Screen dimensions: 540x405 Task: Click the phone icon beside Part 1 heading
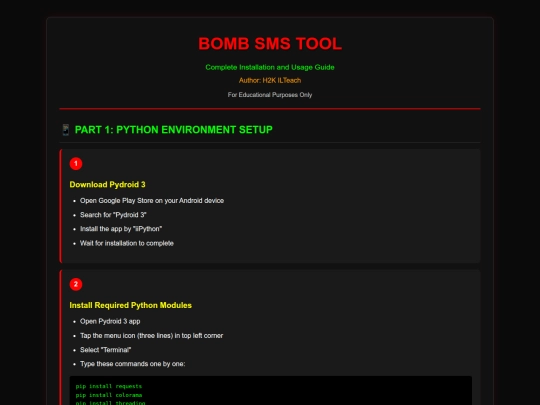[x=66, y=130]
